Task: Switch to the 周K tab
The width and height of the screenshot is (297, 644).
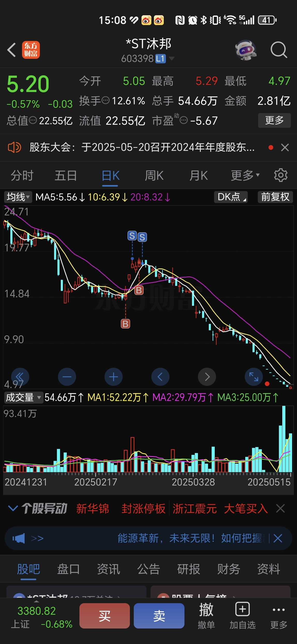Action: [x=154, y=175]
